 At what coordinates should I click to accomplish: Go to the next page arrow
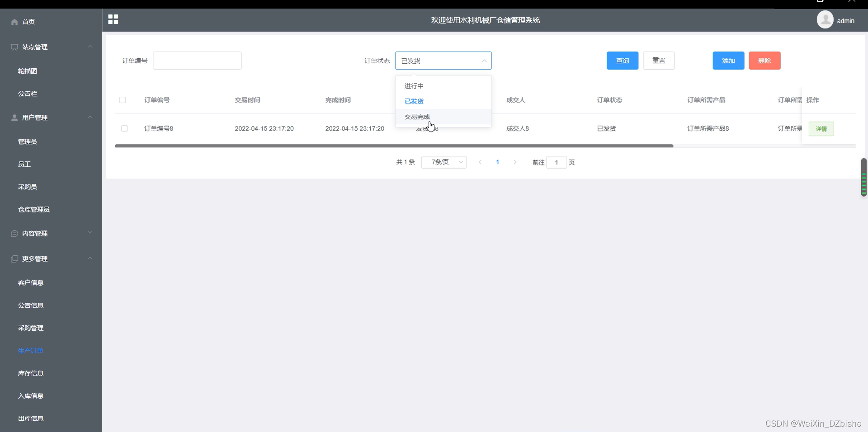[515, 162]
